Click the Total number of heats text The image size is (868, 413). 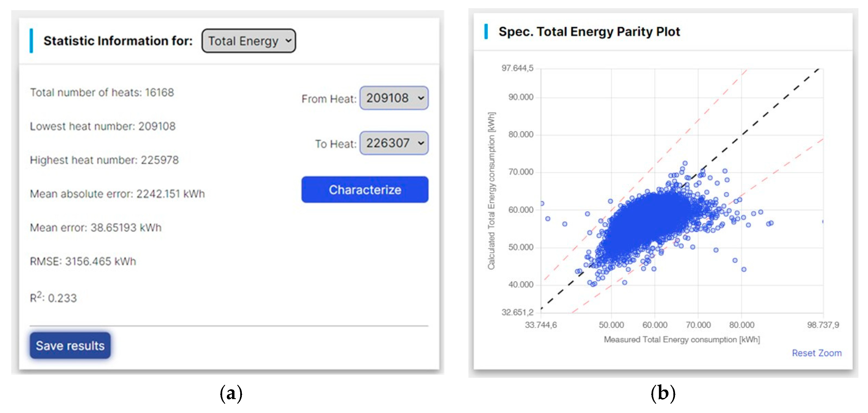102,93
